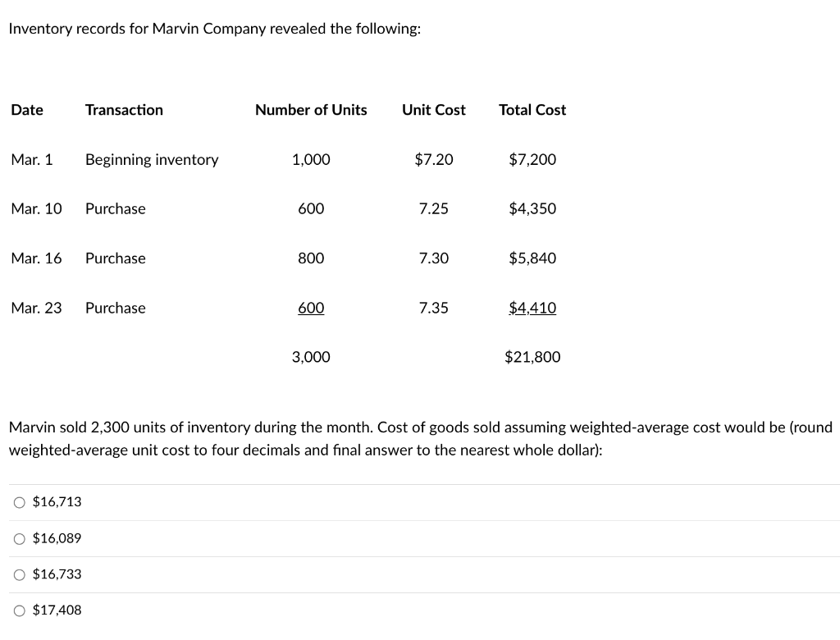Click the 'Inventory records for Marvin Company' heading
This screenshot has height=640, width=840.
pyautogui.click(x=215, y=29)
